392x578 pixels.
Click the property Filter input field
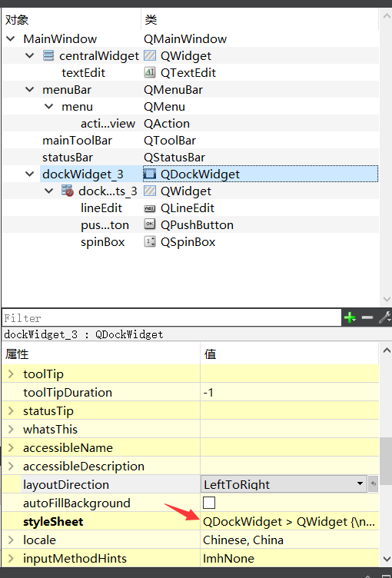pos(171,317)
